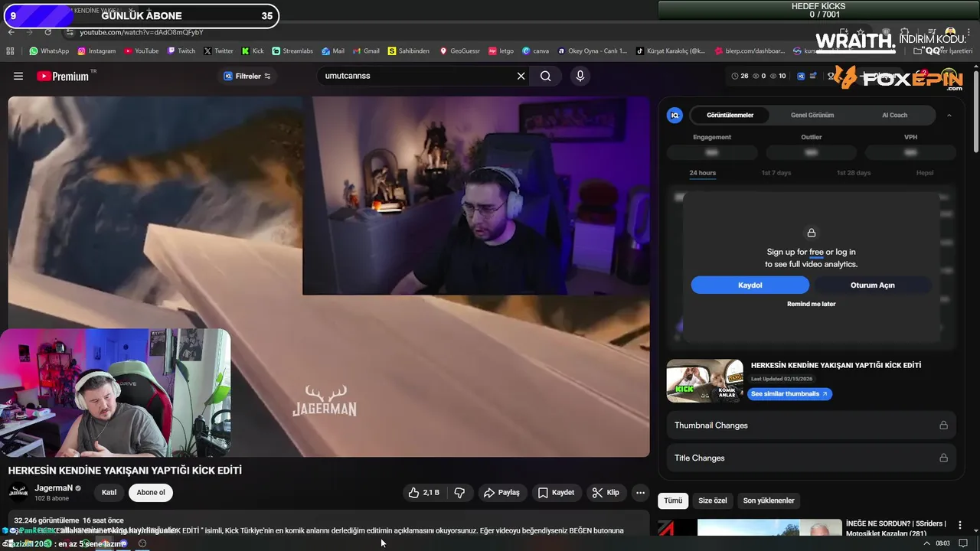The height and width of the screenshot is (551, 980).
Task: Select 24 hours time range
Action: click(703, 173)
